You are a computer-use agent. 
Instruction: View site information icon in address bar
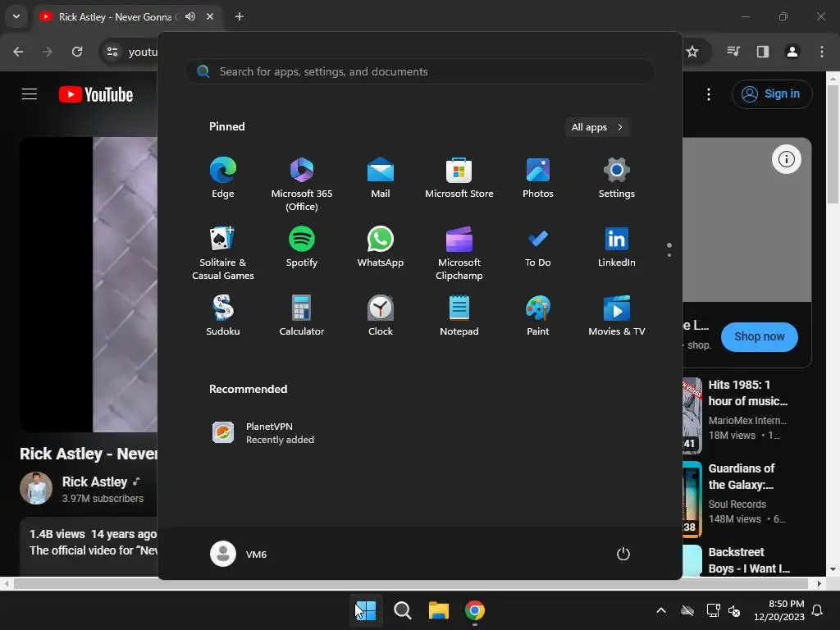click(112, 52)
